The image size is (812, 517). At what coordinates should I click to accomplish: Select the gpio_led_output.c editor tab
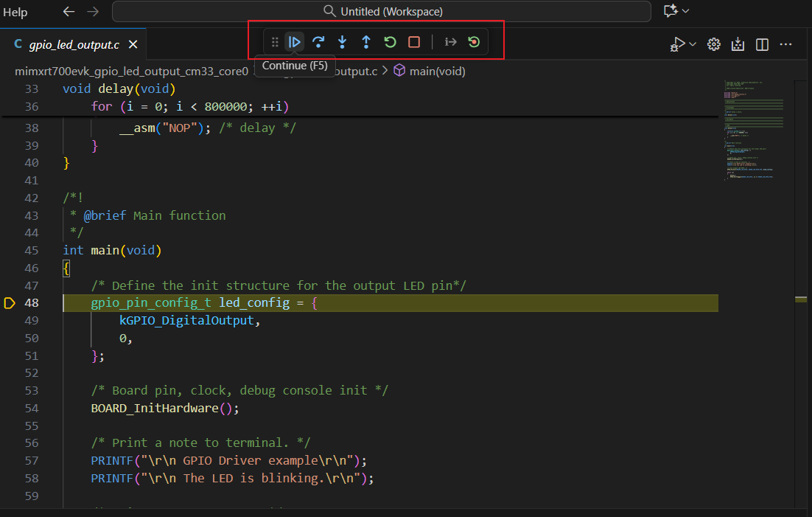73,44
